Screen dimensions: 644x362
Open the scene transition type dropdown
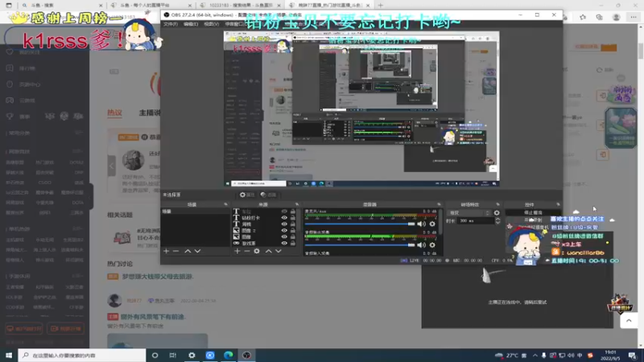(469, 213)
